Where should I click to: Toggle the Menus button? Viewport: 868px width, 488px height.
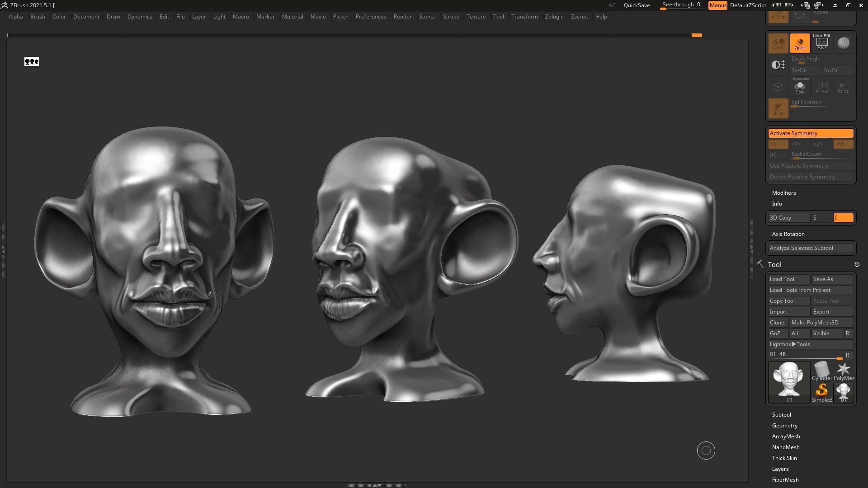point(717,5)
